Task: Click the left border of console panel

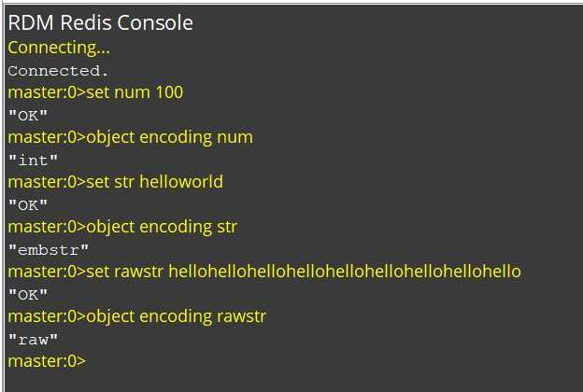Action: 5,197
